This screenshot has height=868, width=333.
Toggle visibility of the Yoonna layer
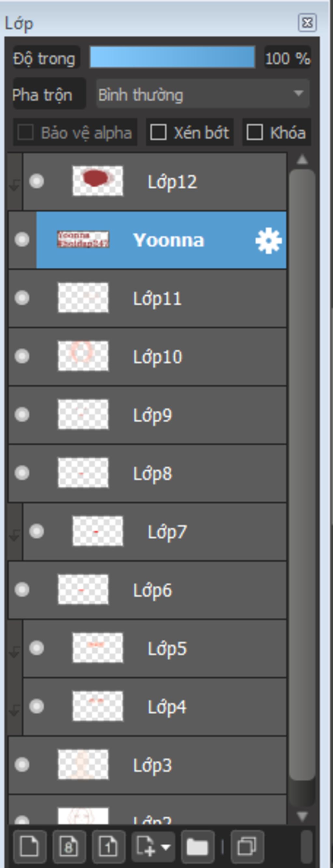tap(22, 239)
